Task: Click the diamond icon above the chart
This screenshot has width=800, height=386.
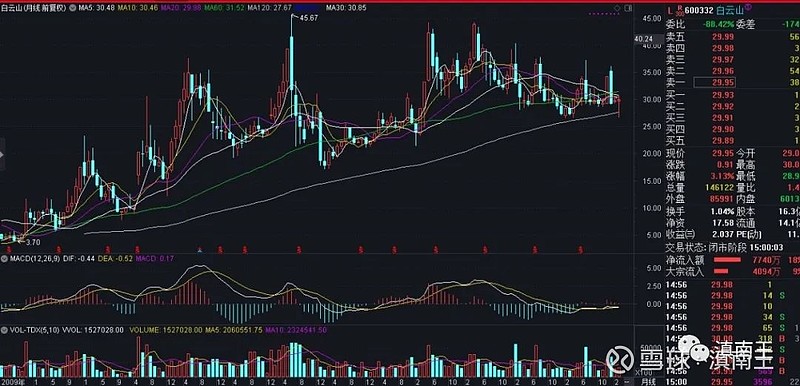Action: click(617, 8)
